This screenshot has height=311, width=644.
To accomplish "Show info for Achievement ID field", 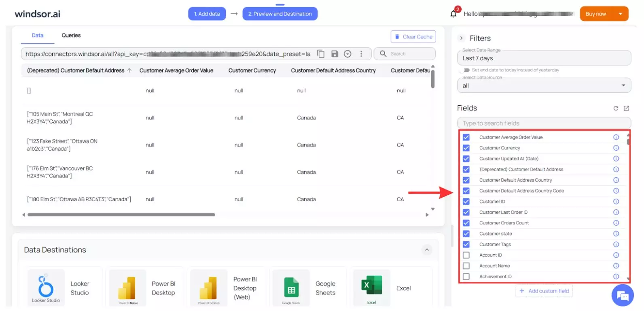I will click(x=616, y=277).
